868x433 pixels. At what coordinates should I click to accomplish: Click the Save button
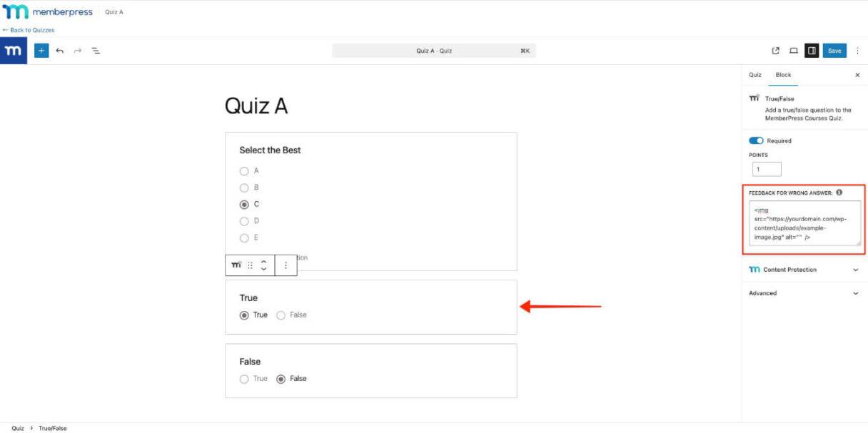tap(834, 51)
